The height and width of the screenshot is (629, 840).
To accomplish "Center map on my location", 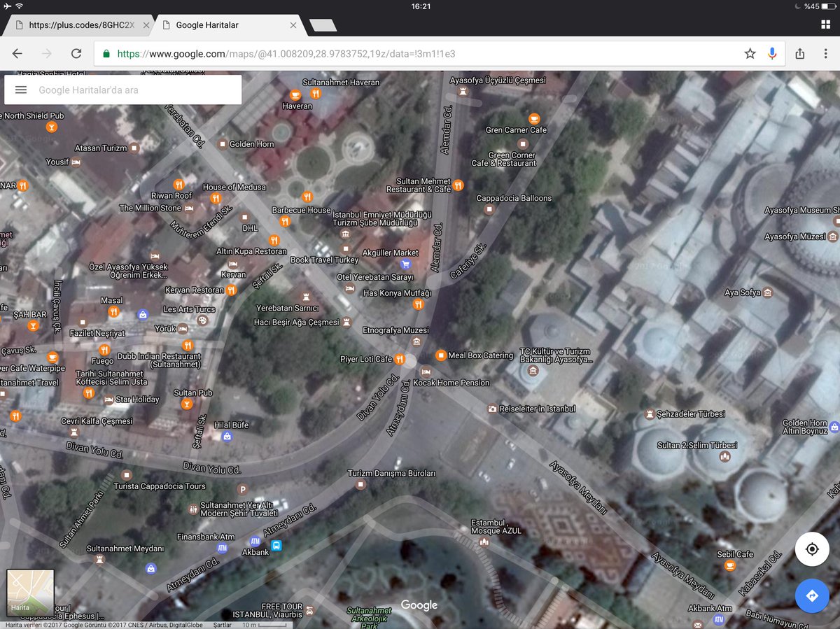I will (812, 549).
